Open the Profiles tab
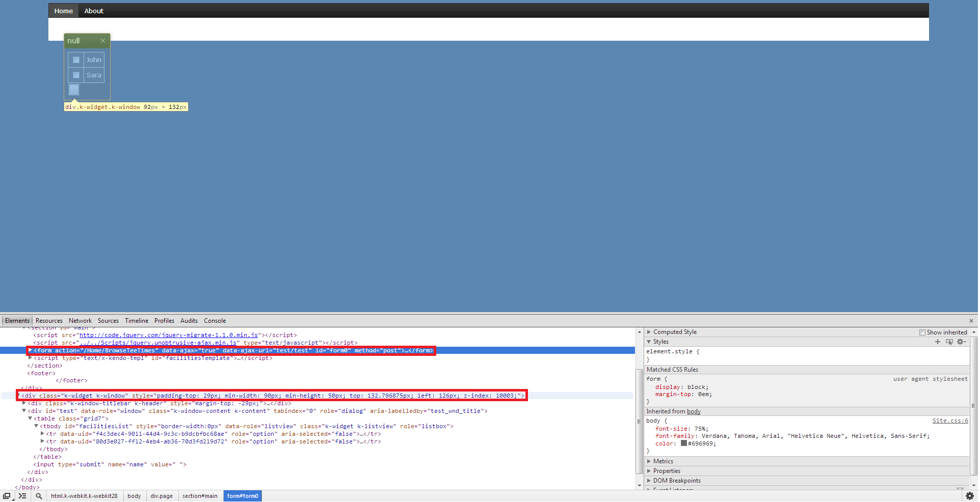Viewport: 980px width, 502px height. (164, 321)
